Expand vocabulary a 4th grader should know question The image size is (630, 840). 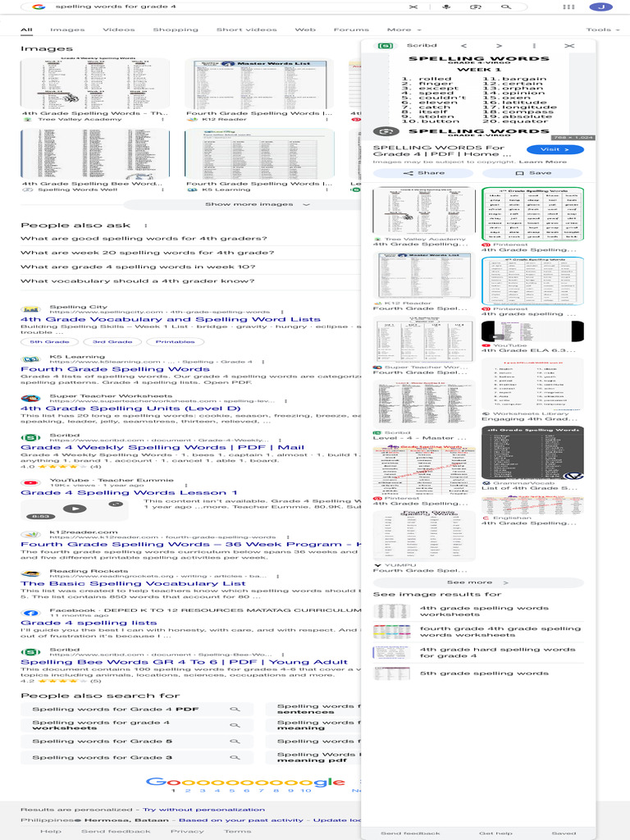(138, 281)
